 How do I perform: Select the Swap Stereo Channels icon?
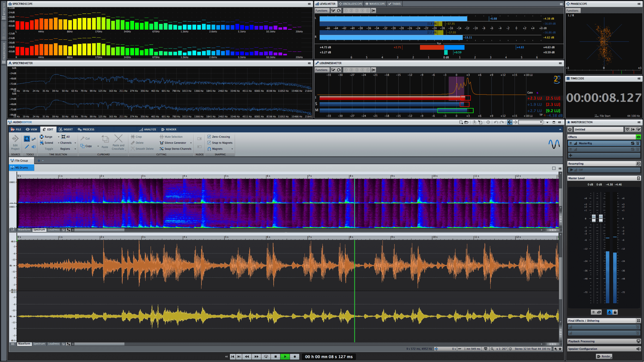point(162,149)
